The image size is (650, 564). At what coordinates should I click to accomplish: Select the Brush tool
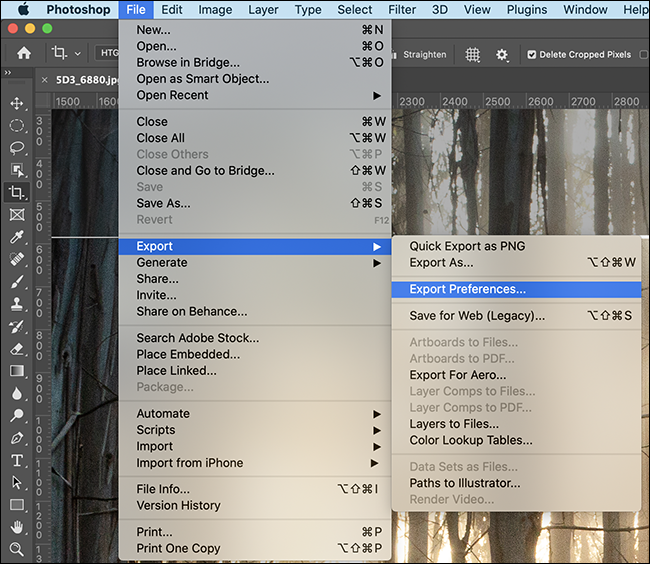[17, 282]
